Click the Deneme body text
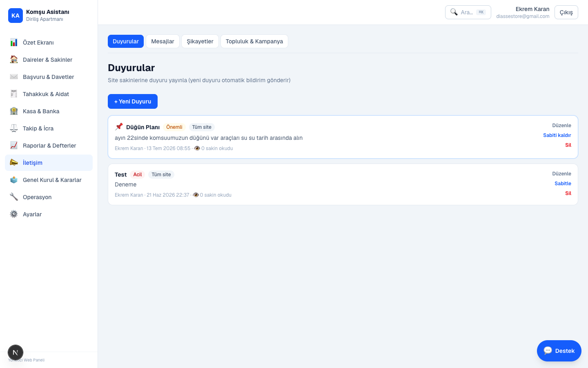 coord(126,184)
